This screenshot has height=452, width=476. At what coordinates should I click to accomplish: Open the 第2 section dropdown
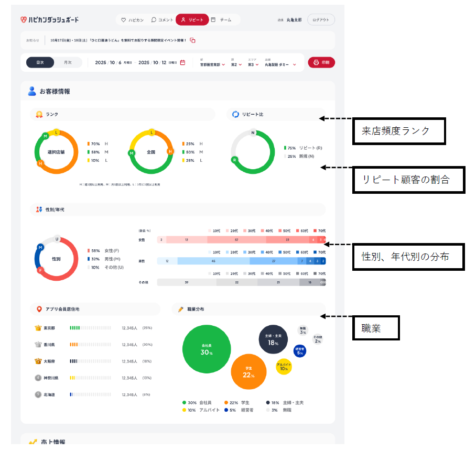click(x=236, y=65)
